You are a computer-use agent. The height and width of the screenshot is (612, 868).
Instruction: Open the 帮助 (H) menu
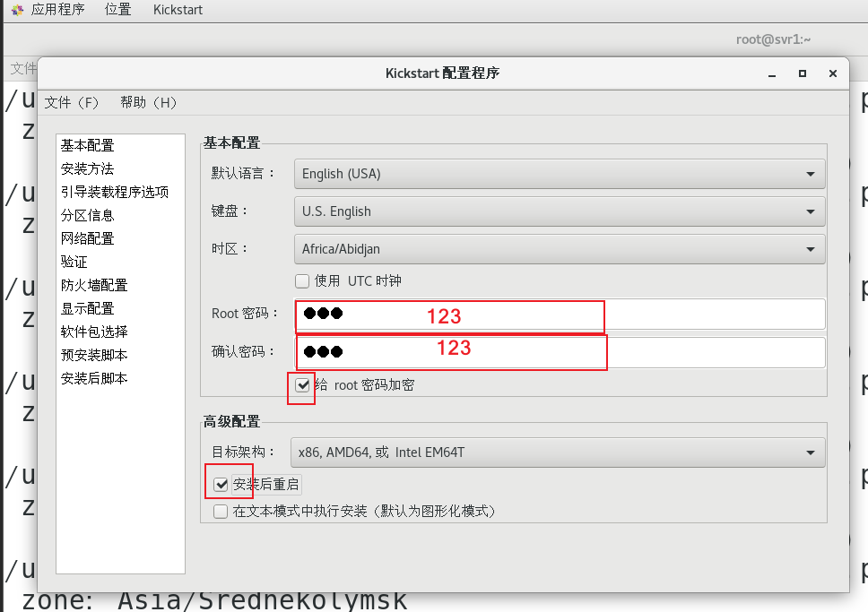(148, 102)
